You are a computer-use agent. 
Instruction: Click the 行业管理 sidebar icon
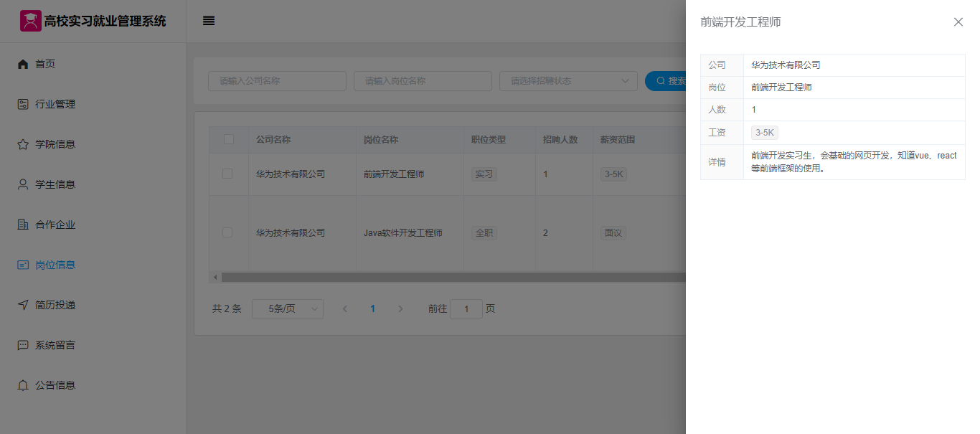(23, 105)
